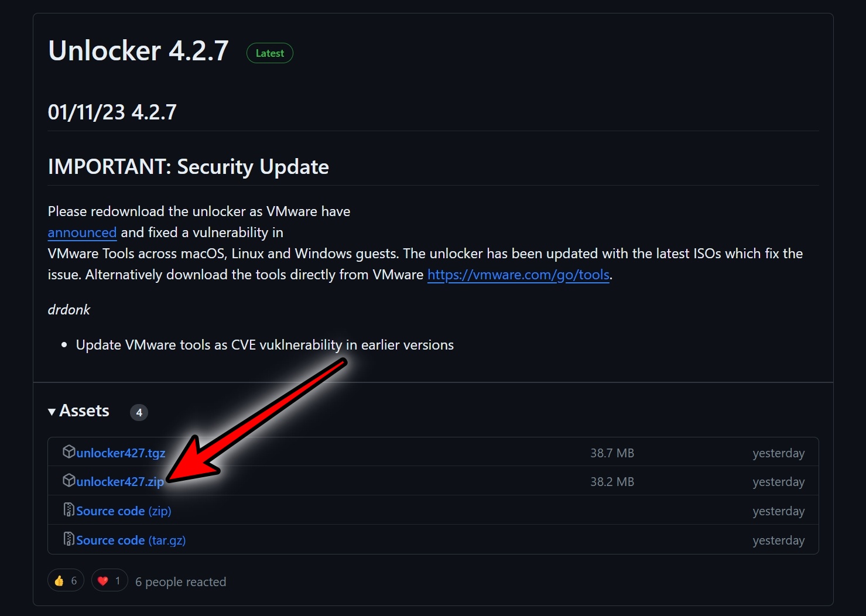This screenshot has width=866, height=616.
Task: Toggle the heart reaction button
Action: click(x=109, y=581)
